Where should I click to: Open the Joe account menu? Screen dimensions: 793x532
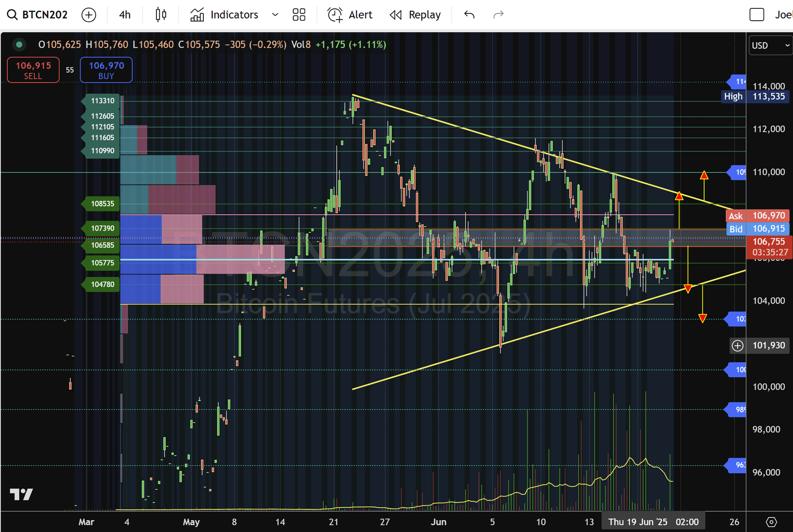point(784,14)
